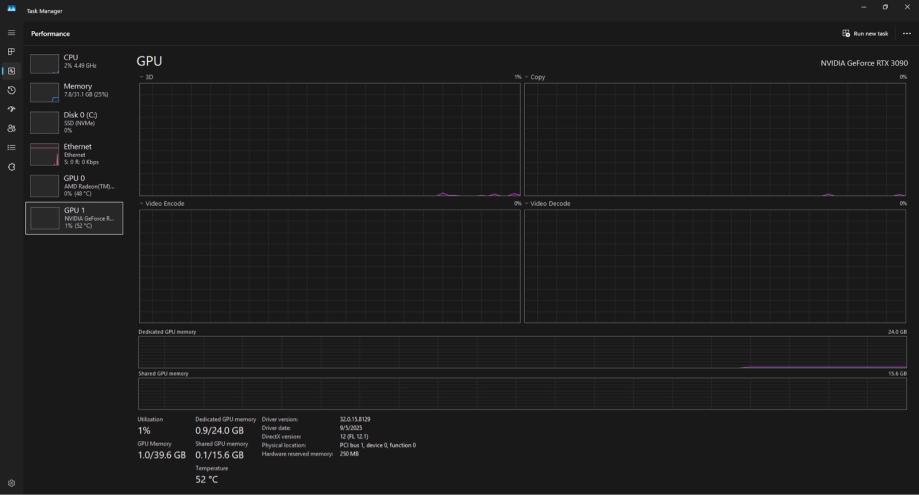Open the Users page icon
This screenshot has height=495, width=919.
[11, 128]
